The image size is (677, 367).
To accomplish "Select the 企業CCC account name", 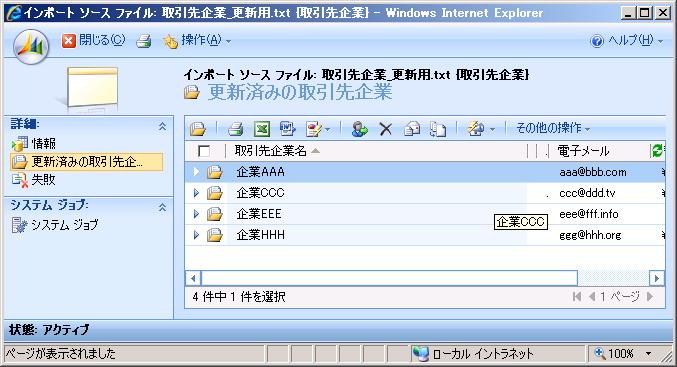I will coord(260,193).
